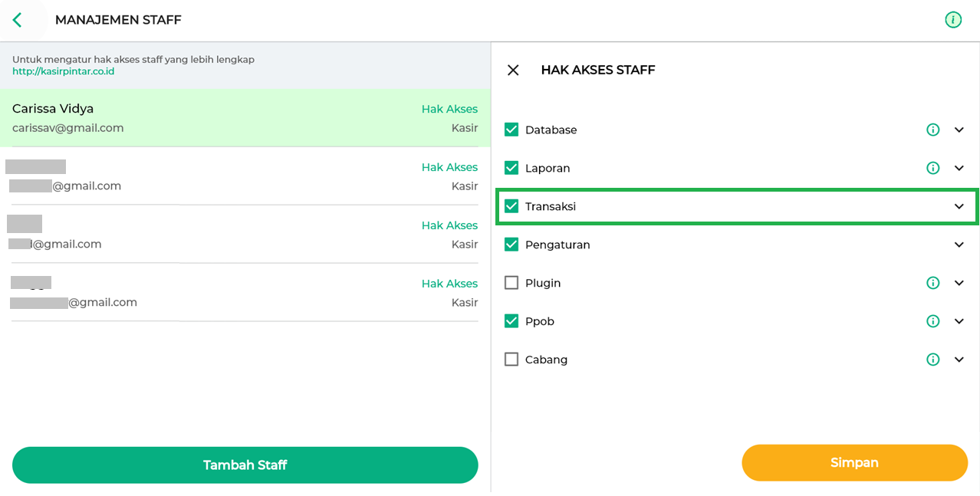This screenshot has width=980, height=496.
Task: Expand the Pengaturan access section
Action: point(959,245)
